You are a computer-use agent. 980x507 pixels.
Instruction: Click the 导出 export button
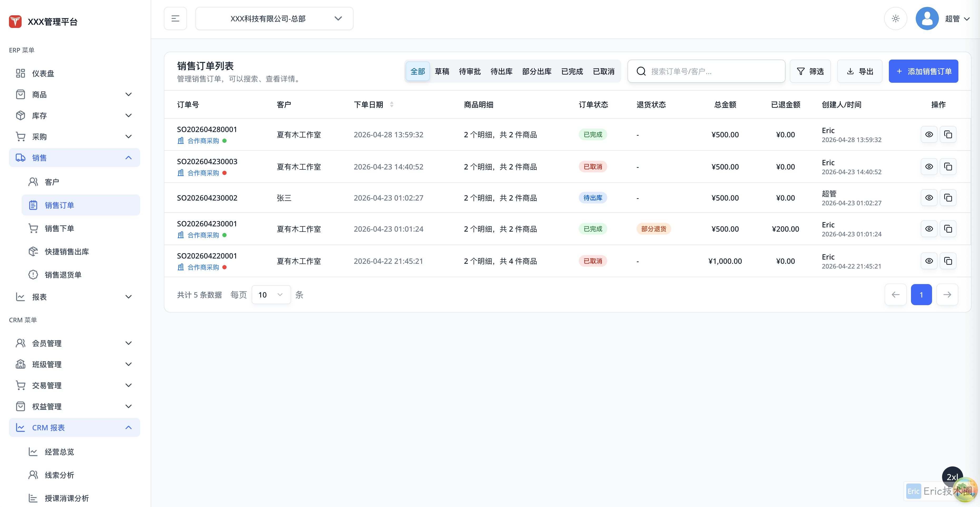pyautogui.click(x=860, y=71)
